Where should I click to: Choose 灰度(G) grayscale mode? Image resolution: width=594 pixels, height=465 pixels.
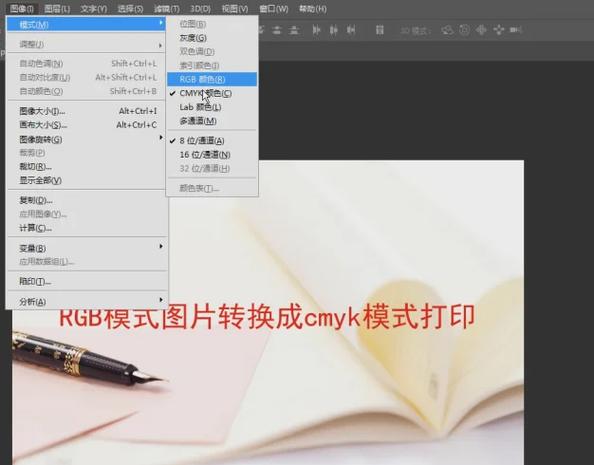click(x=212, y=38)
